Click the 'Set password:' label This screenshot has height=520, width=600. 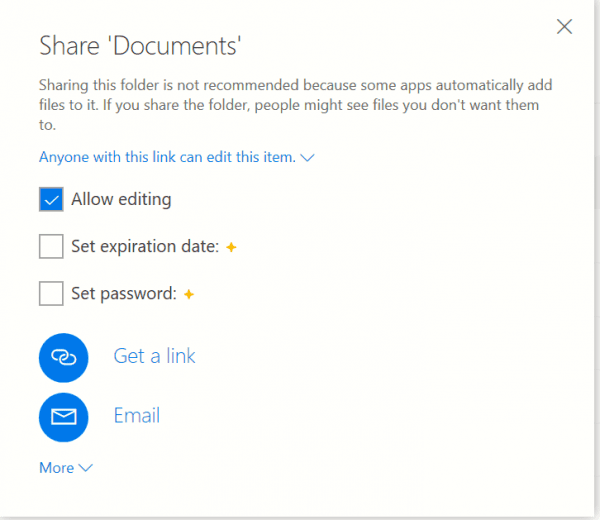pos(124,294)
